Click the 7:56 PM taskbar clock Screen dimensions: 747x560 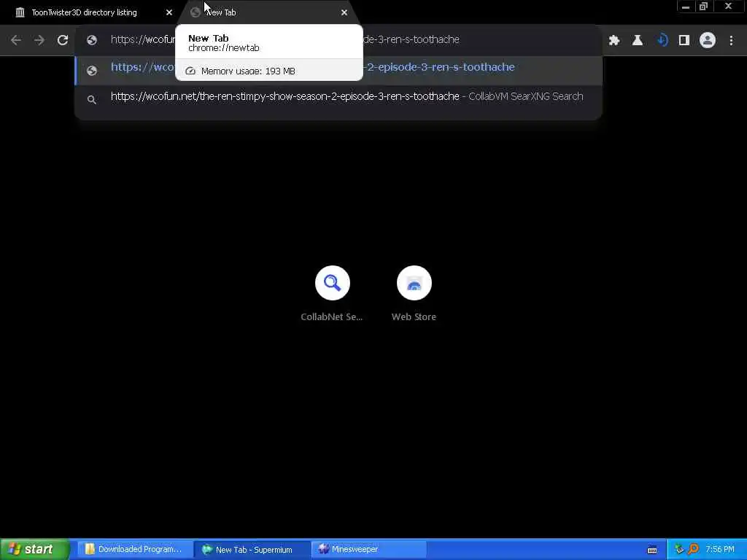tap(720, 550)
